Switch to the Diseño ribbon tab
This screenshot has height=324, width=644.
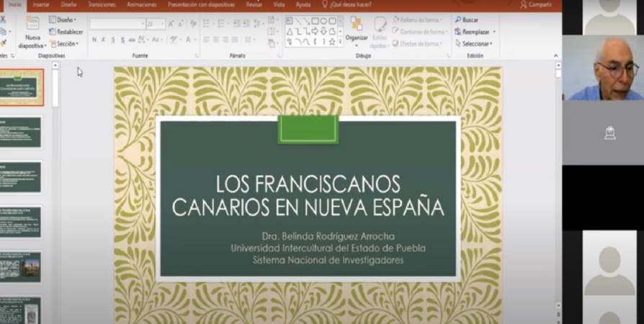(x=68, y=4)
